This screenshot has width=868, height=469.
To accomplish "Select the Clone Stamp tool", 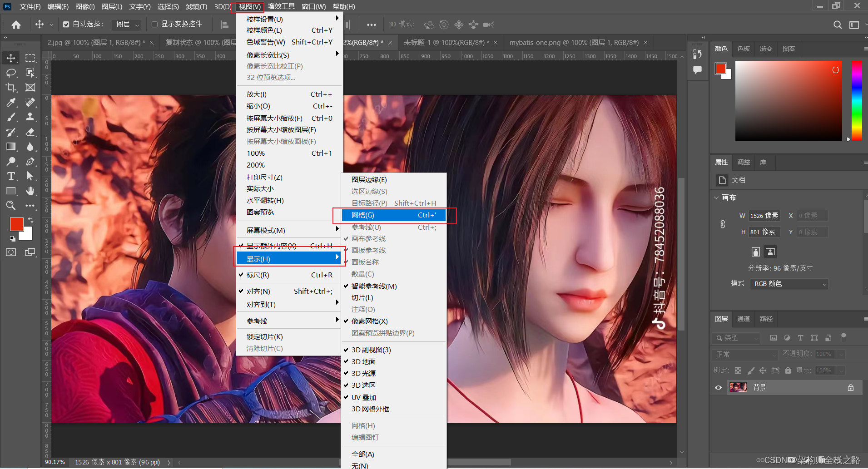I will [30, 117].
